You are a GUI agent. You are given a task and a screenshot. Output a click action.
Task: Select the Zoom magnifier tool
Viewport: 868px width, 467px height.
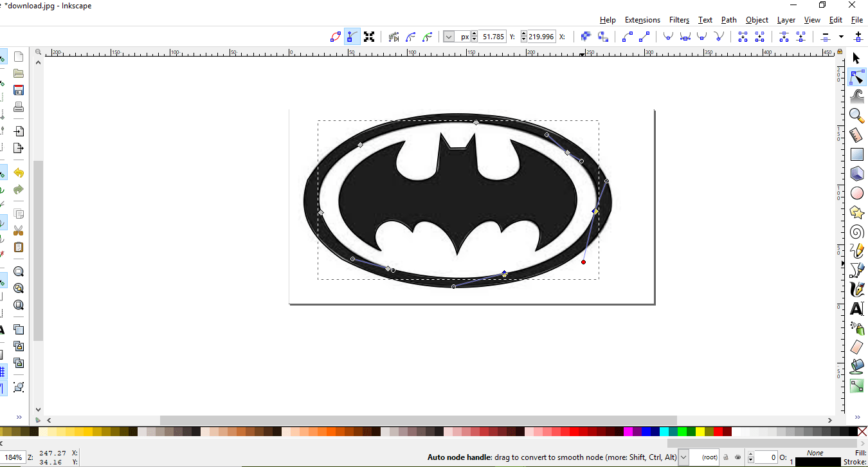click(x=856, y=116)
